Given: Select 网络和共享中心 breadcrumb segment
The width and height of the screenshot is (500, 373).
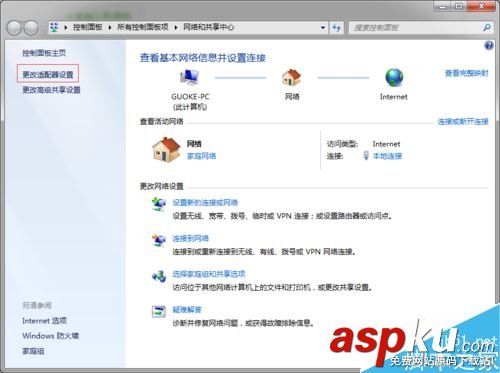Looking at the screenshot, I should pos(209,27).
